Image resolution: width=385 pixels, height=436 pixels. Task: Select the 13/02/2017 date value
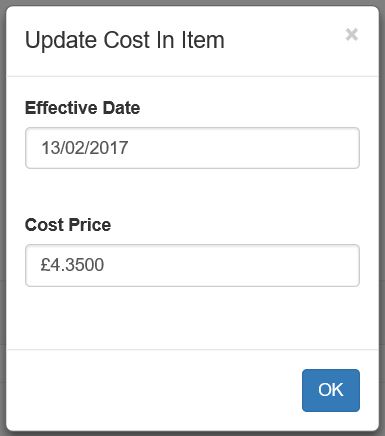coord(85,148)
